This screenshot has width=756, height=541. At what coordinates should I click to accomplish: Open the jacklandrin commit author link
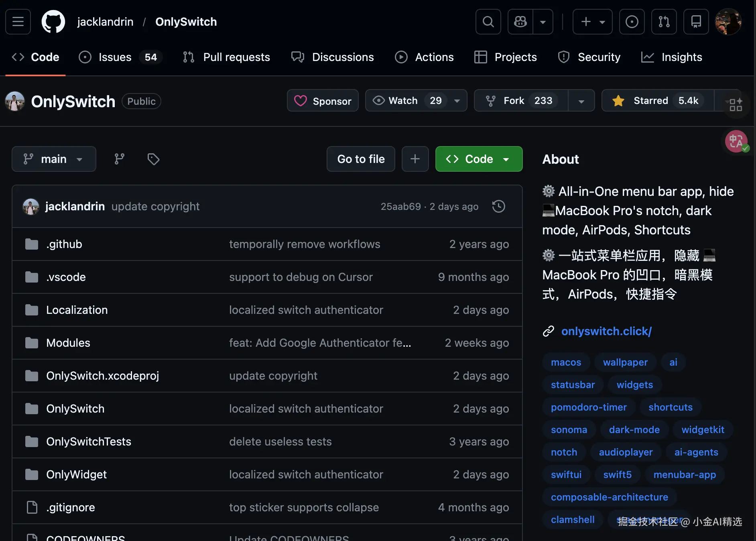75,206
